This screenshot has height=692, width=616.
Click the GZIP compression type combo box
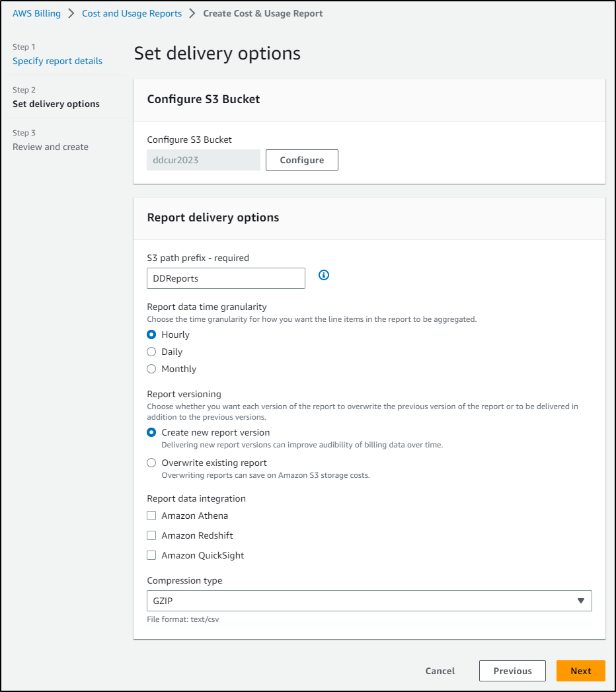[369, 601]
